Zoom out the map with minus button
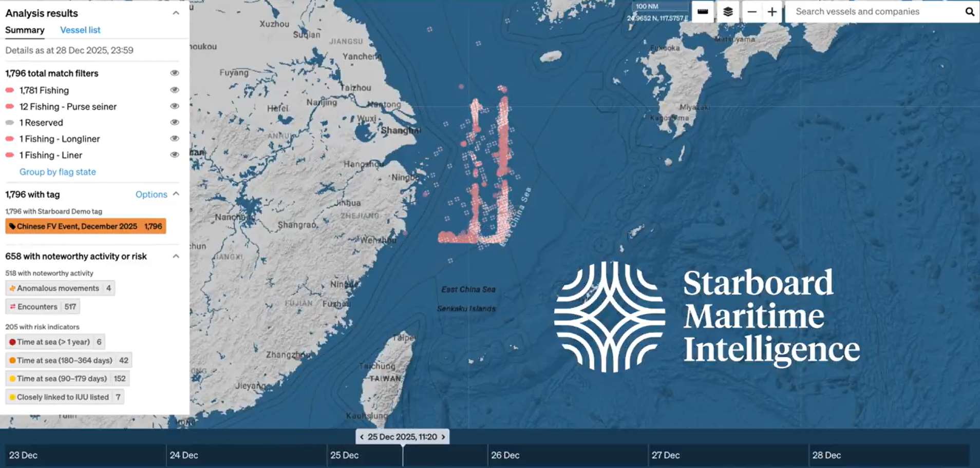Image resolution: width=980 pixels, height=468 pixels. point(751,12)
